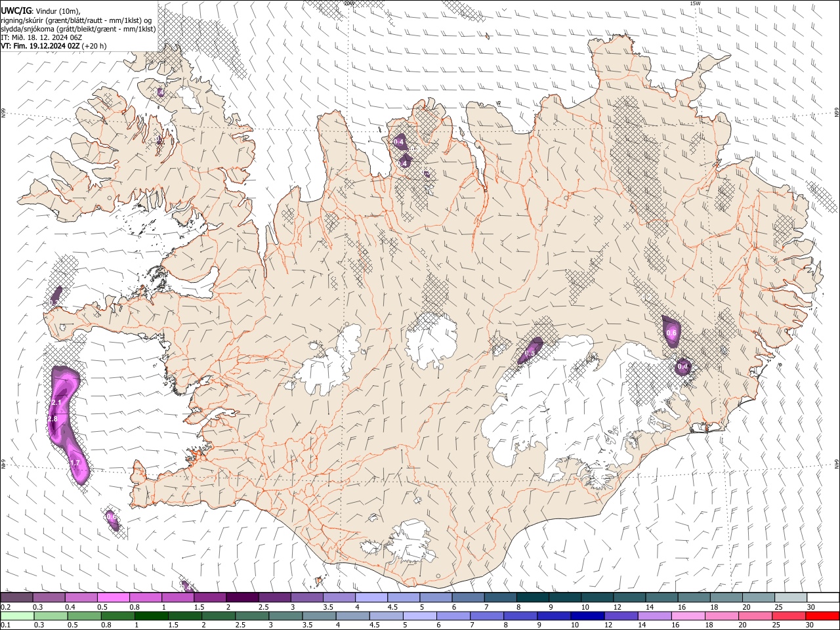Click the legend description line starting "slydda/snjókoma"

[x=78, y=29]
